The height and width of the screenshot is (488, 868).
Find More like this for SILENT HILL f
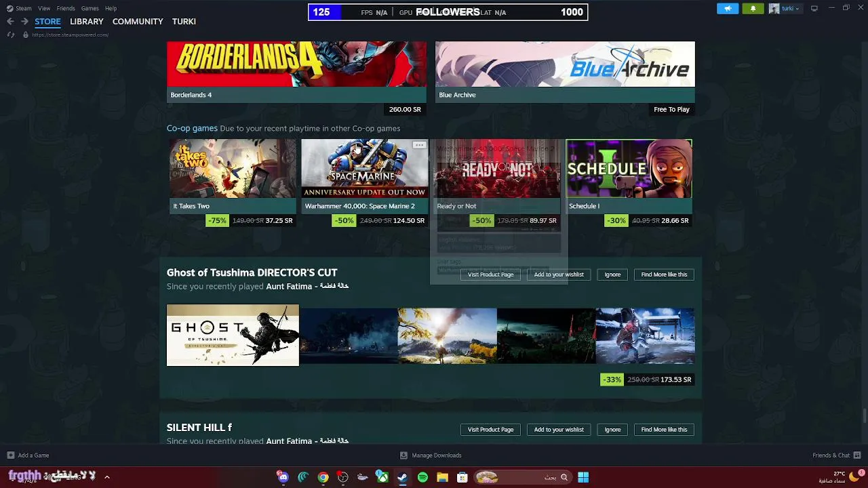pos(664,430)
